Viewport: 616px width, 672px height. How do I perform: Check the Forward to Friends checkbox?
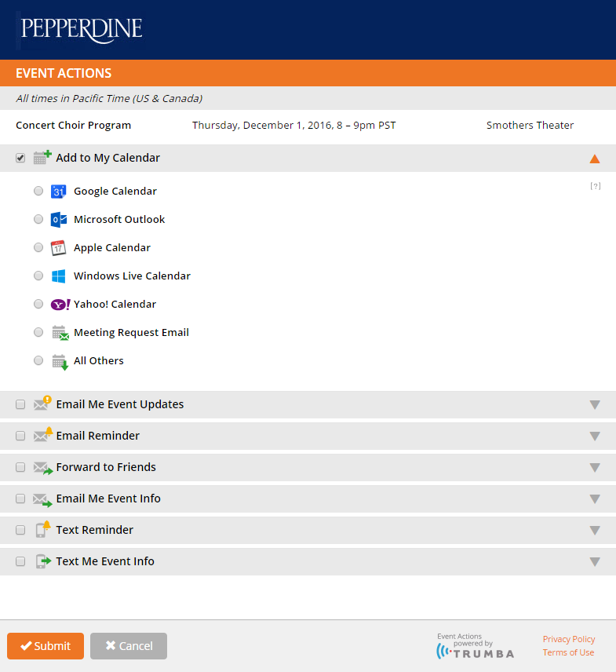point(20,467)
